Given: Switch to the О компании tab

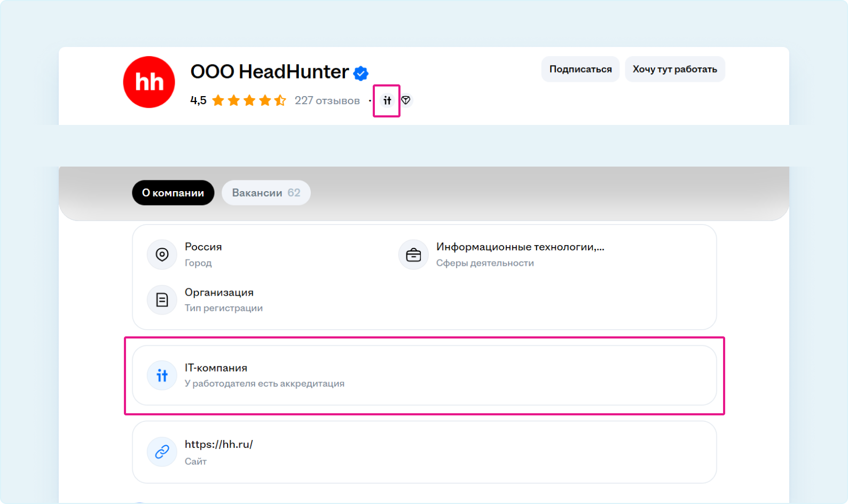Looking at the screenshot, I should coord(173,193).
